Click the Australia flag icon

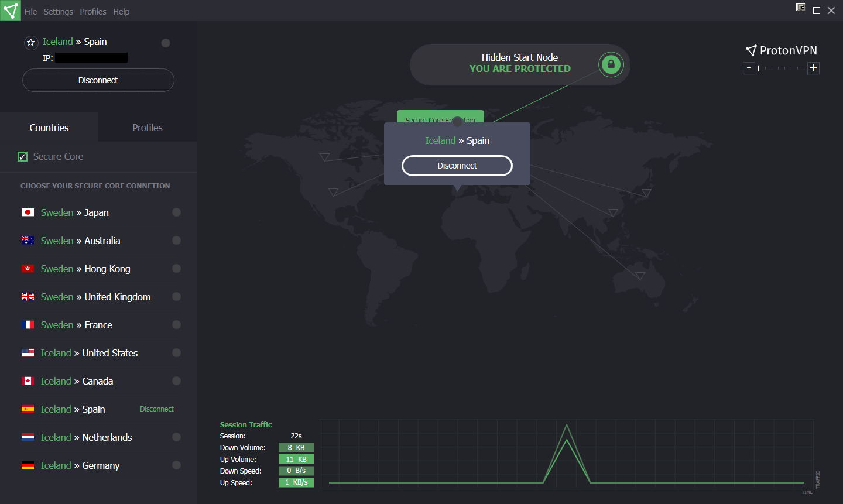(x=28, y=241)
